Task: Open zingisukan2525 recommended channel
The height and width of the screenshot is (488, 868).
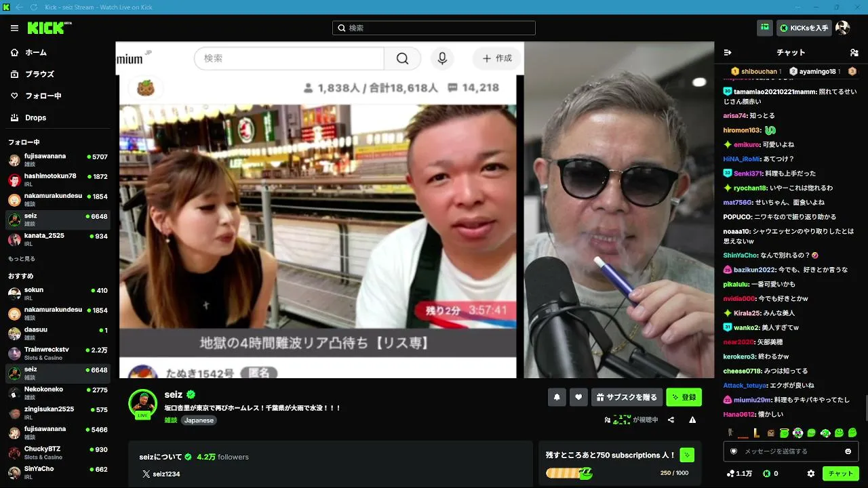Action: click(x=58, y=413)
